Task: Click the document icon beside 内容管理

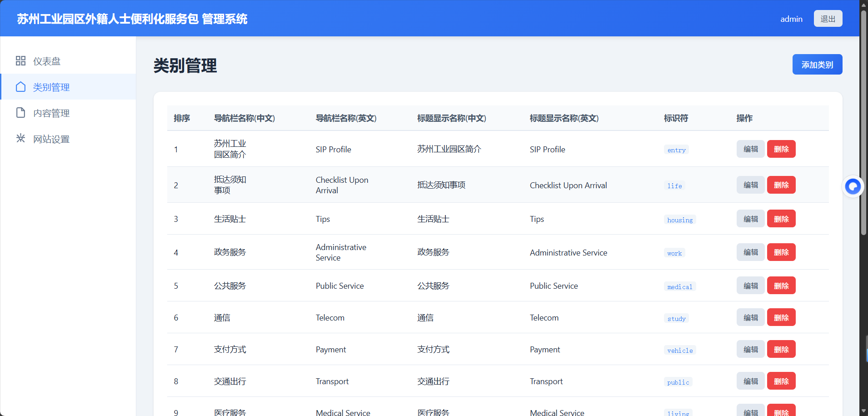Action: click(x=20, y=112)
